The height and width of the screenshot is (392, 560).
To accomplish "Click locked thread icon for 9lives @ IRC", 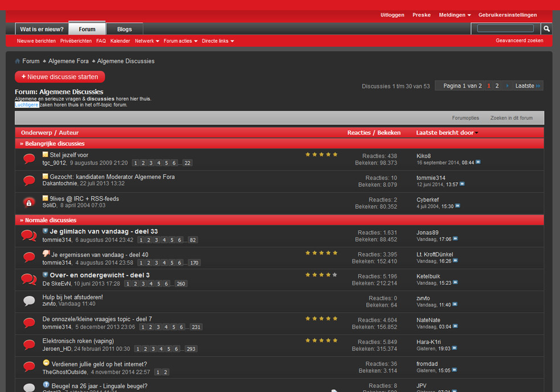I will click(29, 202).
